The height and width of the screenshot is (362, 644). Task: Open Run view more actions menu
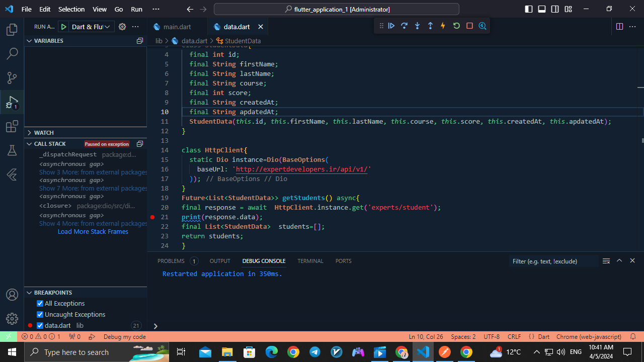tap(135, 27)
